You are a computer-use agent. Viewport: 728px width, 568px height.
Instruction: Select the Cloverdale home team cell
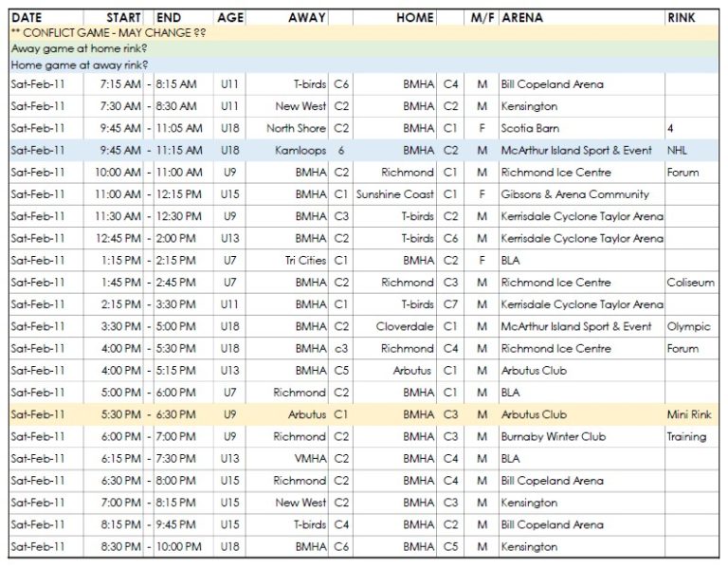point(404,326)
